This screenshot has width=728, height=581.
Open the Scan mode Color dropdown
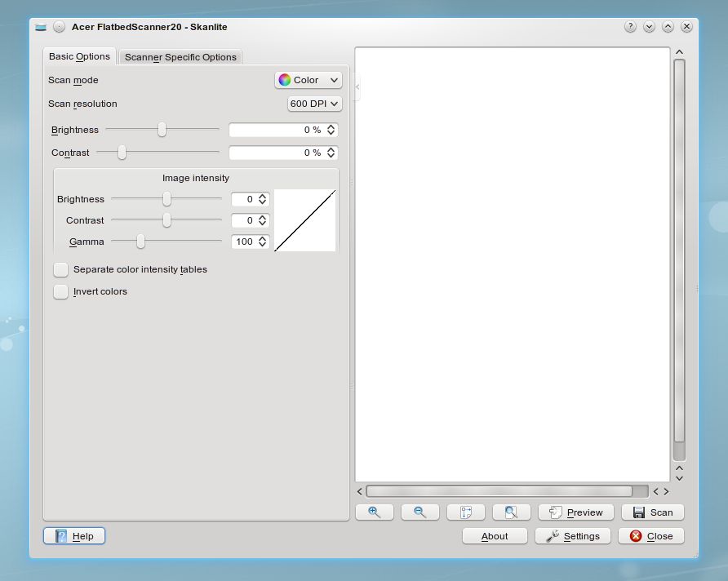click(309, 80)
